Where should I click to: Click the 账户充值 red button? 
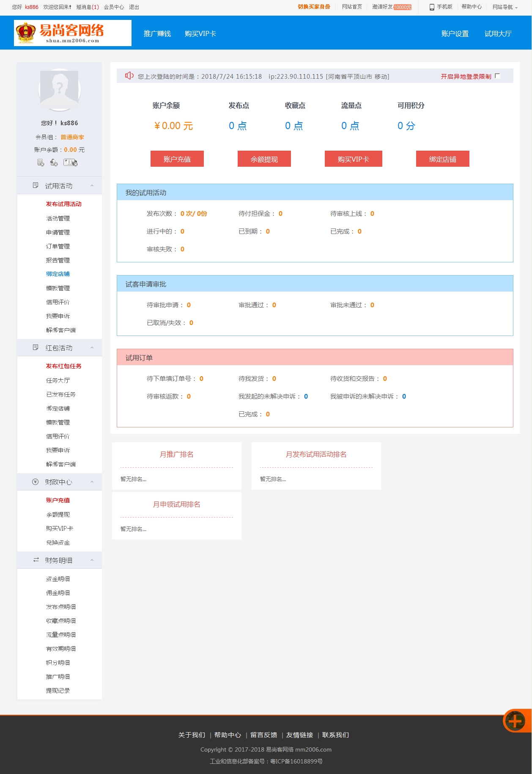point(177,159)
